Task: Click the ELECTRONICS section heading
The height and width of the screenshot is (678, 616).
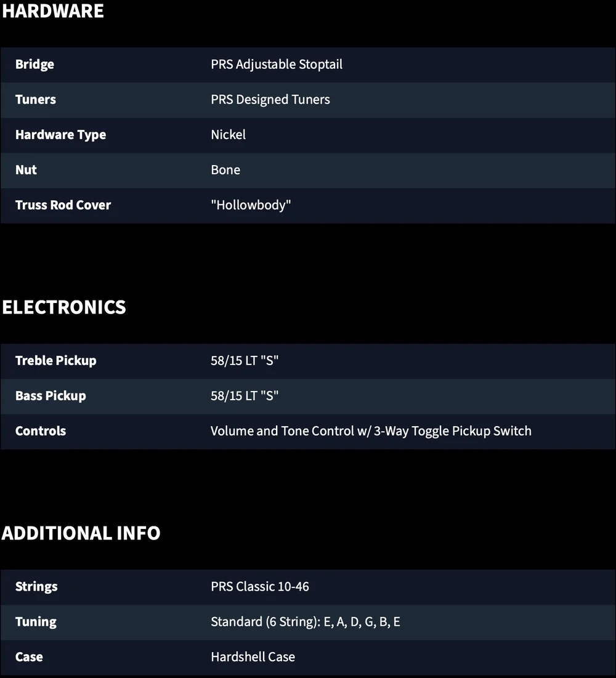Action: tap(64, 307)
